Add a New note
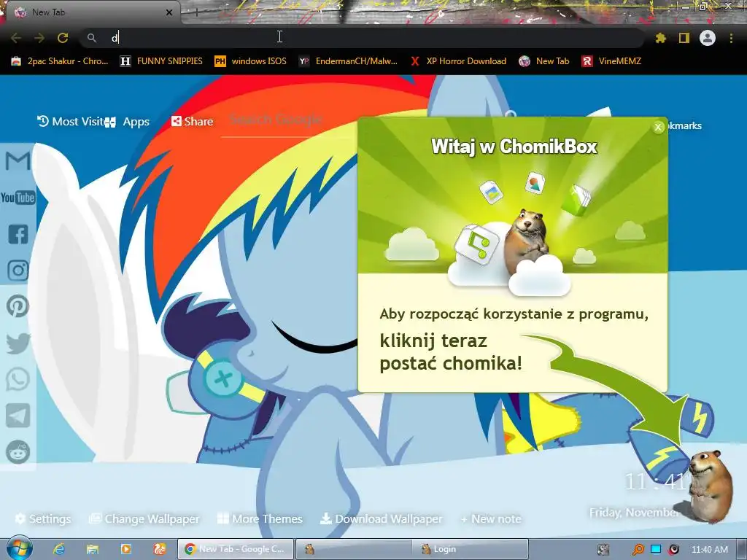Screen dimensions: 747x560 click(491, 519)
